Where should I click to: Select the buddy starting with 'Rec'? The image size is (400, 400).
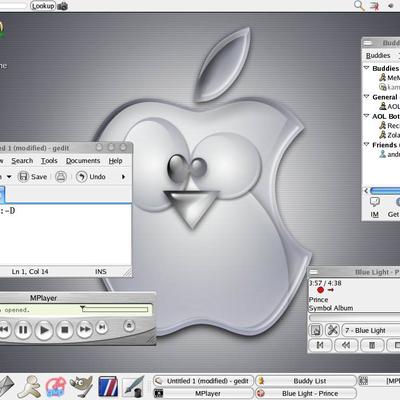pyautogui.click(x=389, y=126)
